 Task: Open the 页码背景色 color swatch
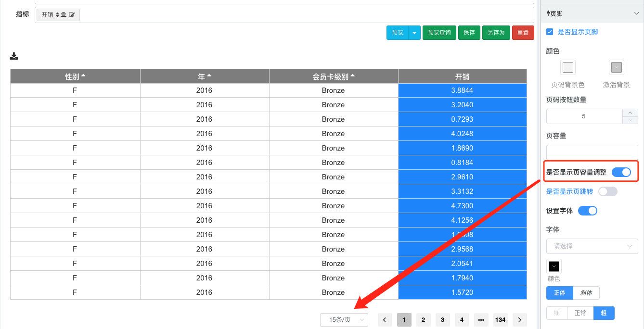click(x=568, y=67)
